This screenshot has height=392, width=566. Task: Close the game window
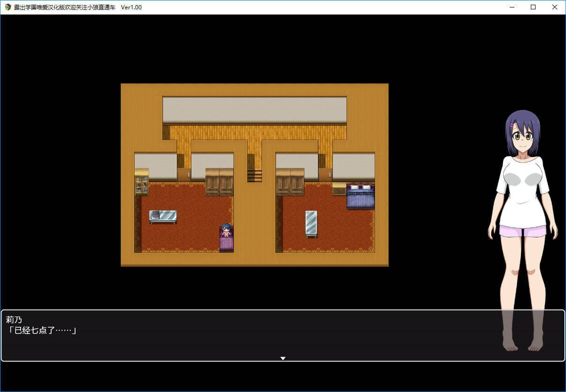(x=555, y=7)
